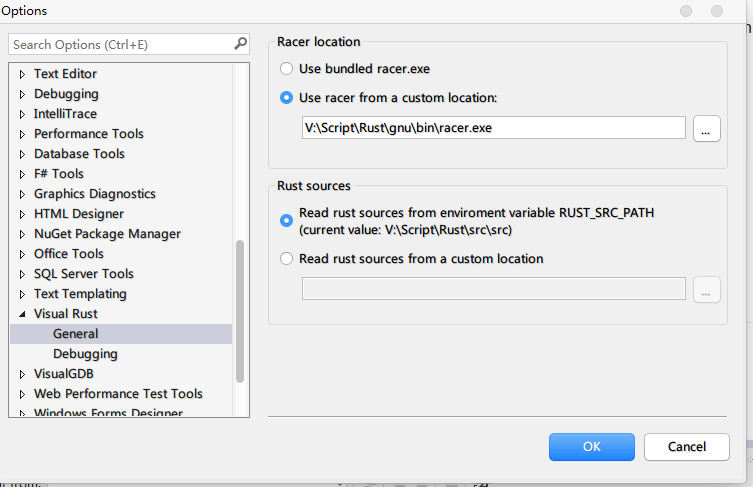Select Read rust sources from a custom location
The image size is (753, 487).
pos(287,259)
